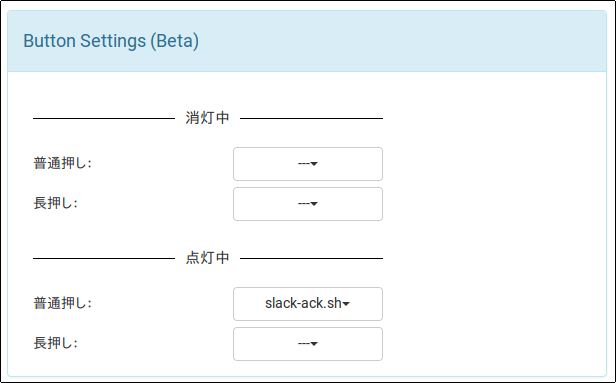Click the caret beside slack-ack.sh
Viewport: 616px width, 383px height.
tap(346, 304)
